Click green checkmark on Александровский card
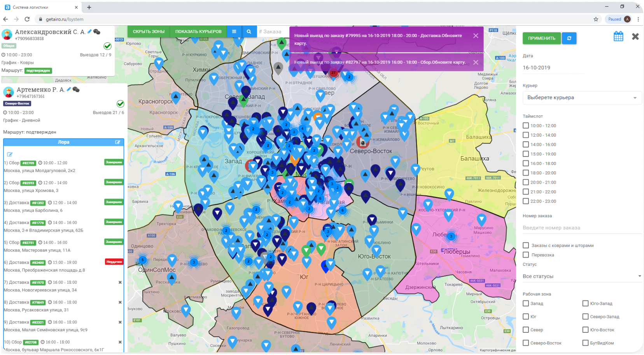Image resolution: width=644 pixels, height=355 pixels. (108, 46)
